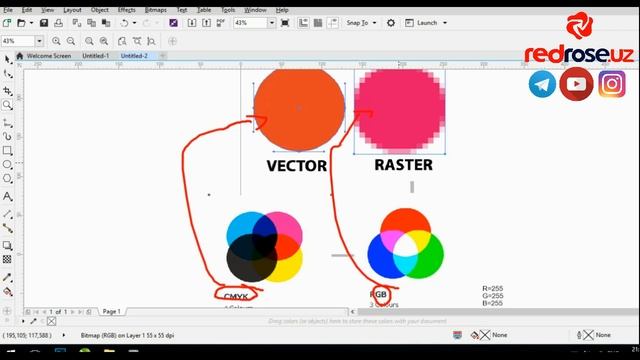The height and width of the screenshot is (360, 640).
Task: Select the Freehand tool
Action: (7, 122)
